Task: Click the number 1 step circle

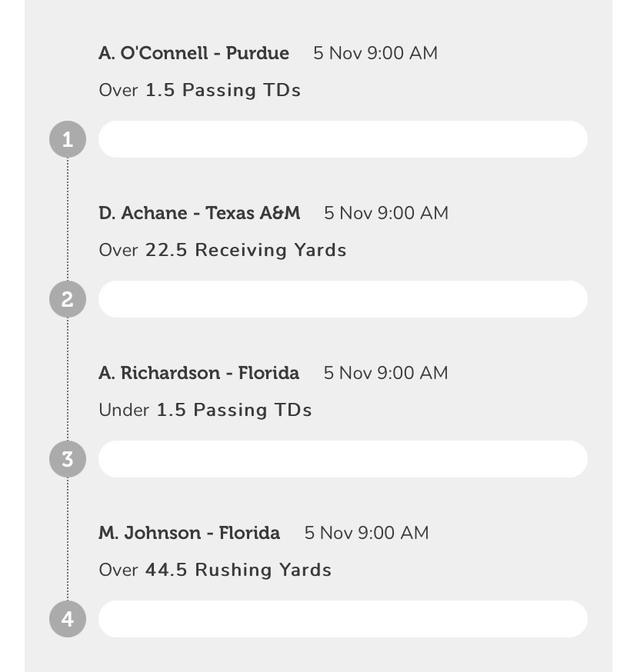Action: click(68, 140)
